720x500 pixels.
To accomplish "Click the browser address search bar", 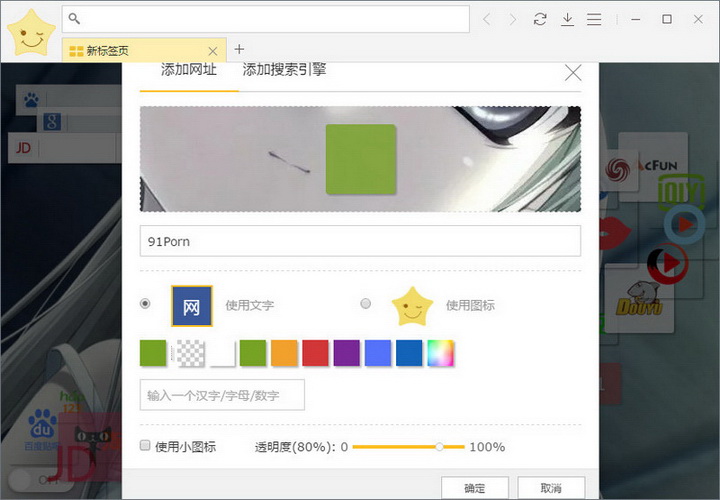I will click(x=266, y=19).
